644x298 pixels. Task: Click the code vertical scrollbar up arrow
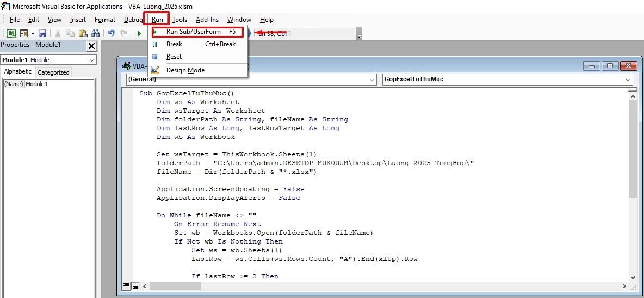tap(633, 95)
